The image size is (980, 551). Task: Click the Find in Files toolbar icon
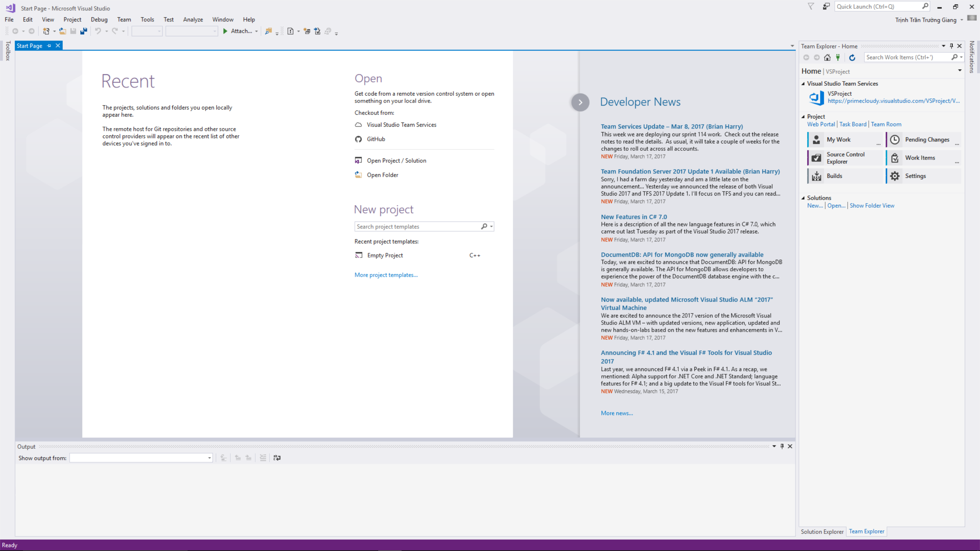coord(268,31)
